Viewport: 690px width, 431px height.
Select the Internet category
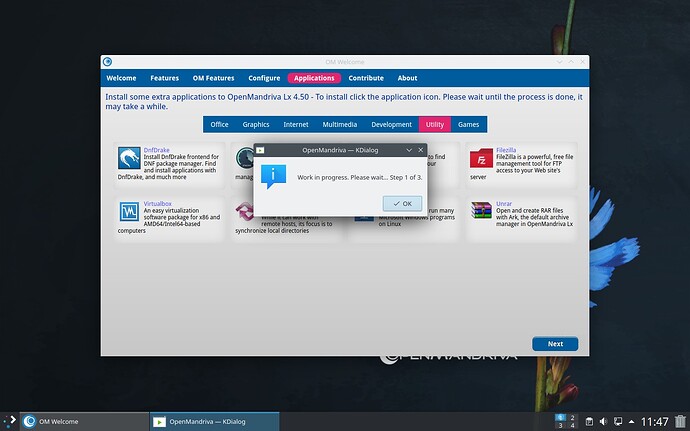coord(296,125)
